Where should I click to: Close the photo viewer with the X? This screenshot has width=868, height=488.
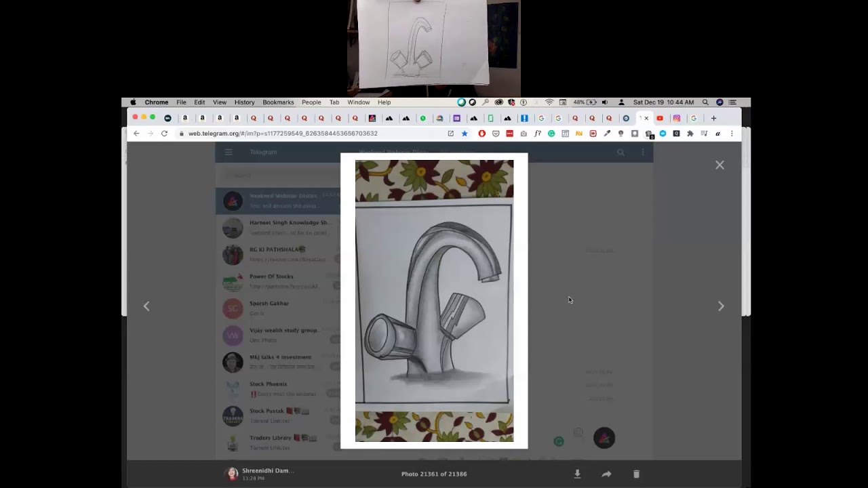click(719, 165)
